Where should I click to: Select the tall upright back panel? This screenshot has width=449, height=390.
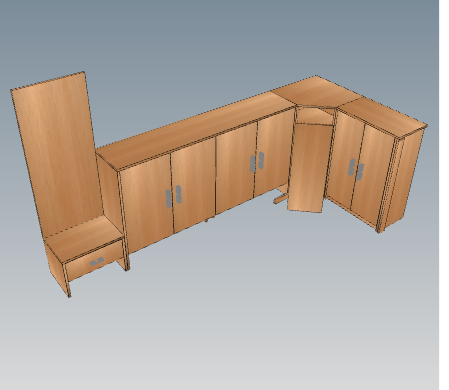coord(57,153)
